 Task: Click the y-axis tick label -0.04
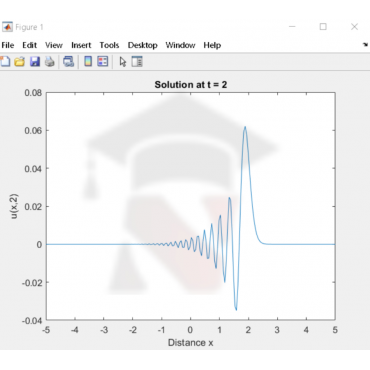(x=32, y=321)
